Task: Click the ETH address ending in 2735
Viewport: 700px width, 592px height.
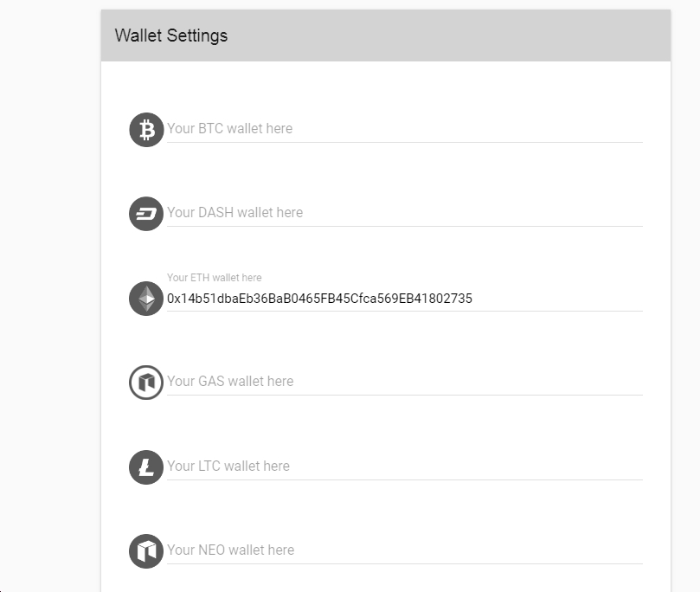Action: [x=459, y=299]
